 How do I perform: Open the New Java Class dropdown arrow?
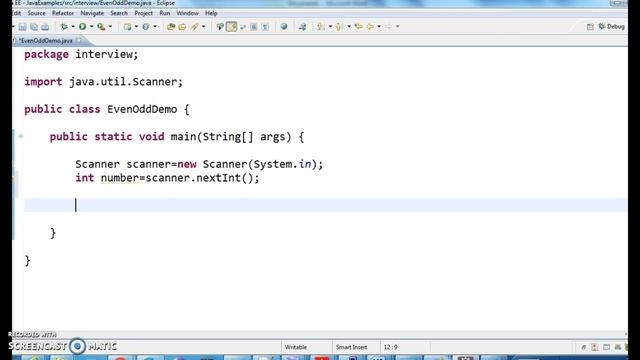[x=155, y=27]
